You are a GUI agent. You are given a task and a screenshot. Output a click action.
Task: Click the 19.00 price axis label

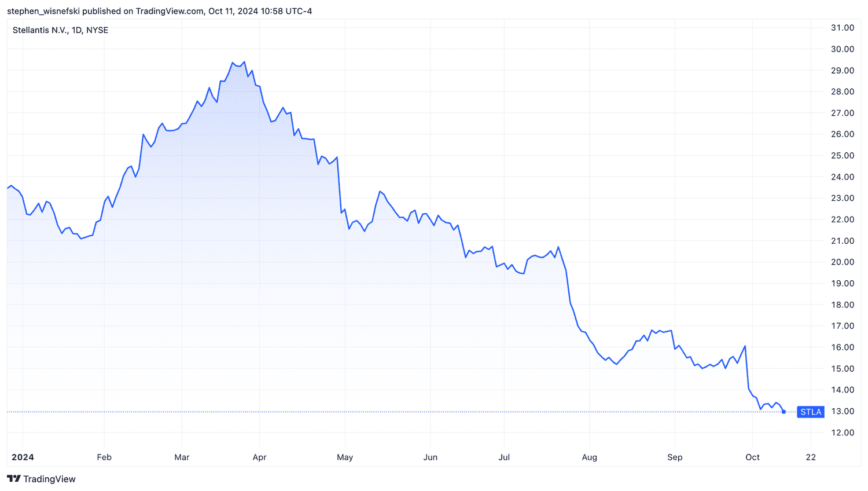tap(843, 284)
